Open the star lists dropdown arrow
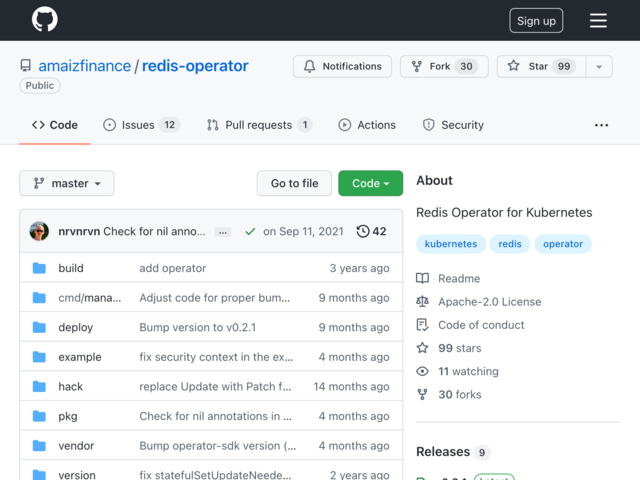 click(599, 66)
